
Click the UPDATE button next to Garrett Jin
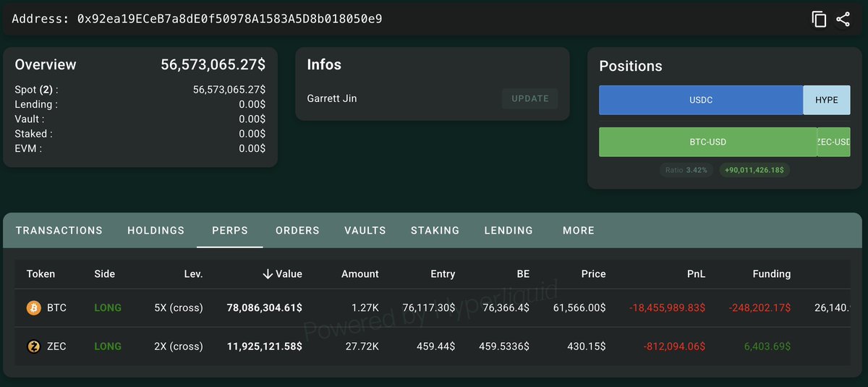(x=530, y=98)
